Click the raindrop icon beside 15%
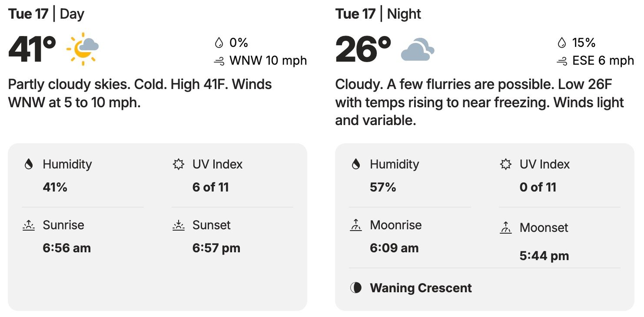Viewport: 644px width, 317px height. coord(562,43)
